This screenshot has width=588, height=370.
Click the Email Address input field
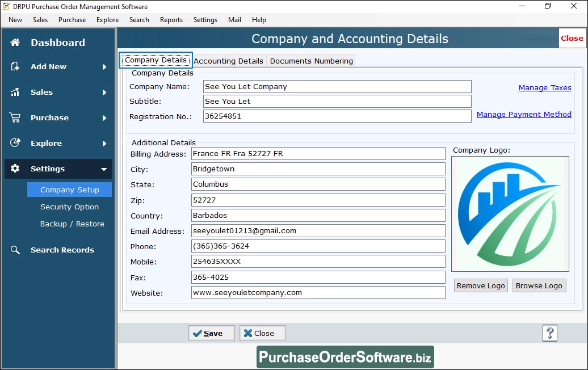click(318, 230)
